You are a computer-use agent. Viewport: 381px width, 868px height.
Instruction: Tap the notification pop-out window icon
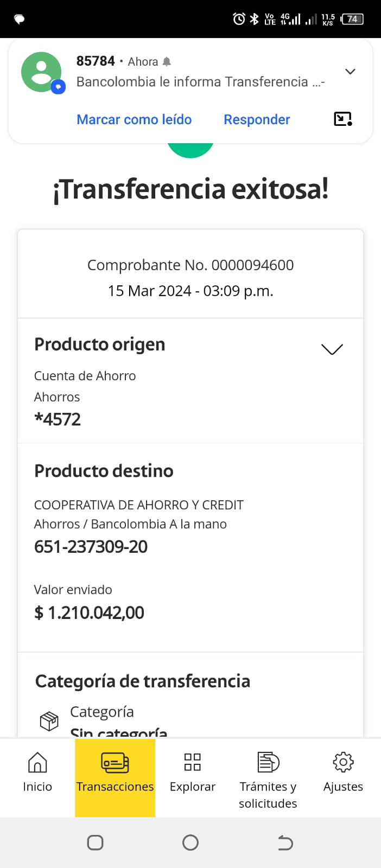(343, 119)
